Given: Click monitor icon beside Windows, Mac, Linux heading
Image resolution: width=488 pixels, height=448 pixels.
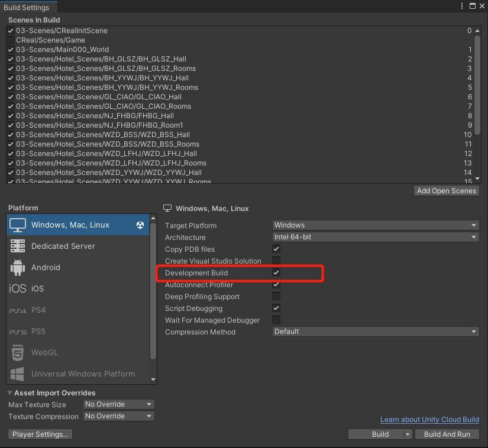Looking at the screenshot, I should pos(167,208).
